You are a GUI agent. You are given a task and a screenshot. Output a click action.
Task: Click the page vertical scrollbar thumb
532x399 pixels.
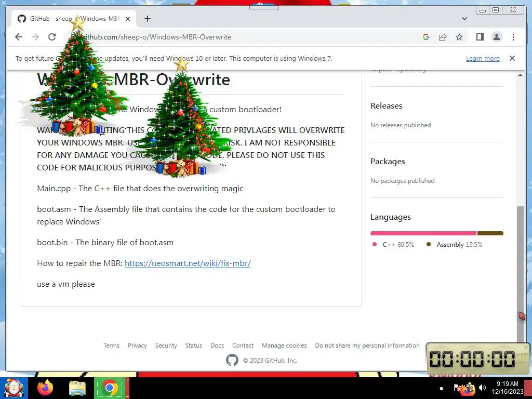click(520, 273)
